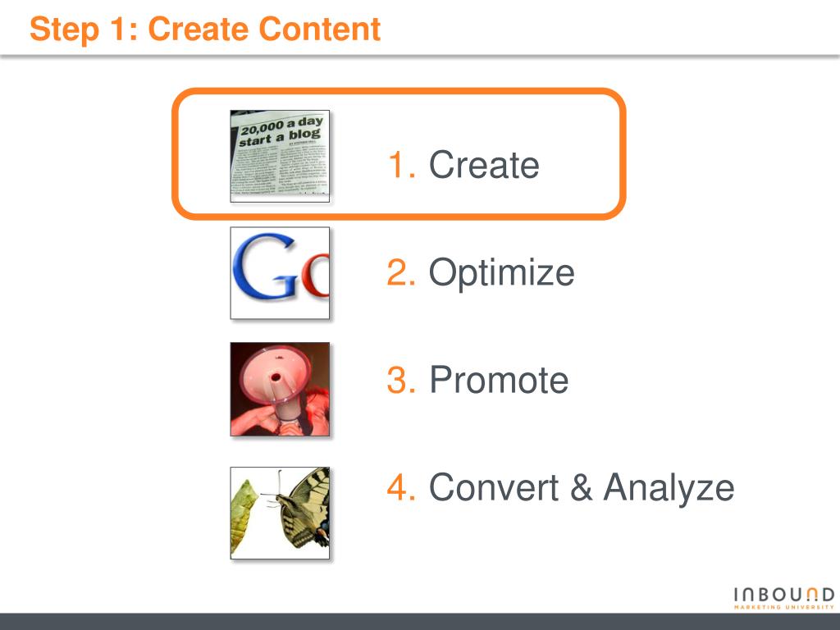The width and height of the screenshot is (840, 630).
Task: Click the pink megaphone image
Action: pos(280,390)
